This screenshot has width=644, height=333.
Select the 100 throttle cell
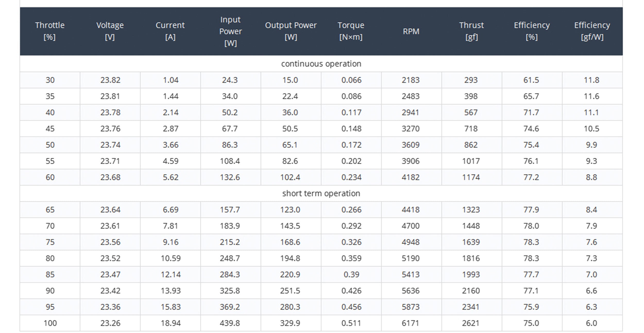(x=50, y=323)
